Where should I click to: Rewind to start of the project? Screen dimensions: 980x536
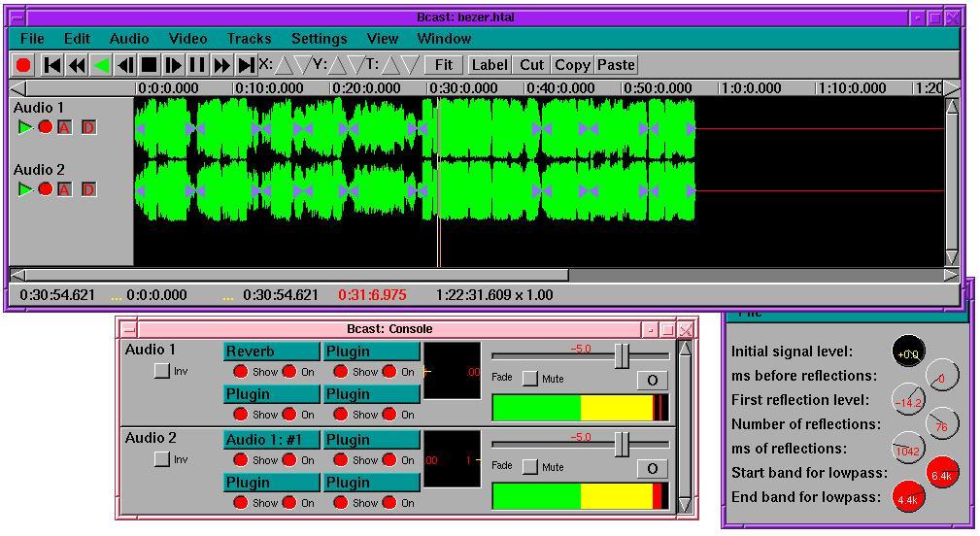coord(52,65)
